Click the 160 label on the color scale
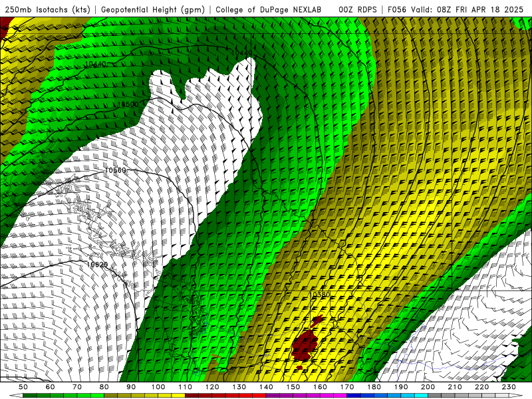This screenshot has width=532, height=399. click(320, 387)
